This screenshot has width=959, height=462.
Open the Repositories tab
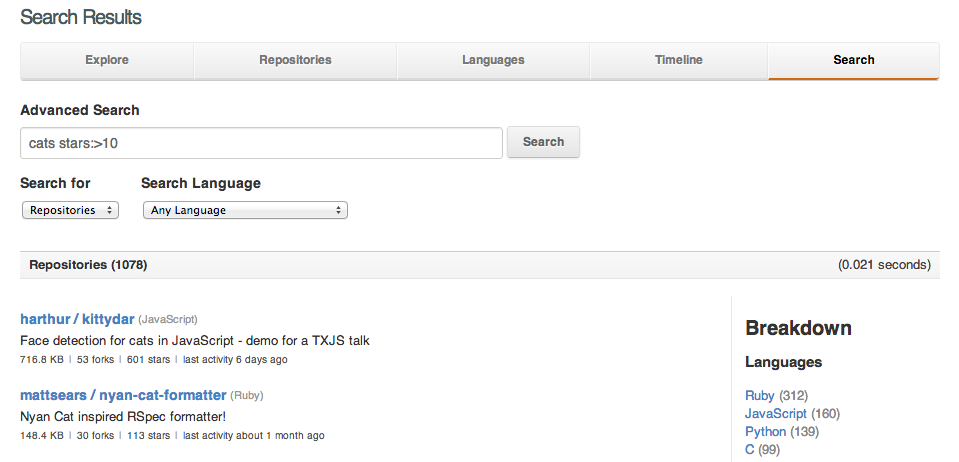(295, 60)
